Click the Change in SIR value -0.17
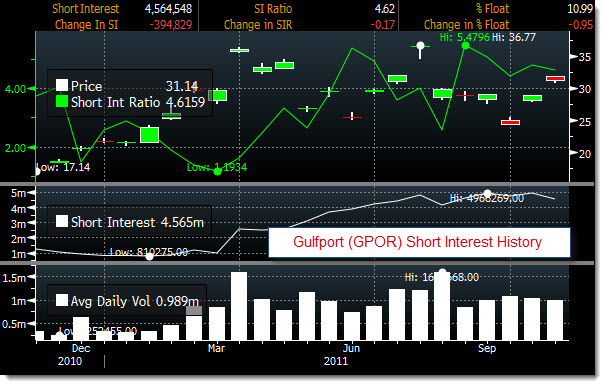 (x=383, y=25)
